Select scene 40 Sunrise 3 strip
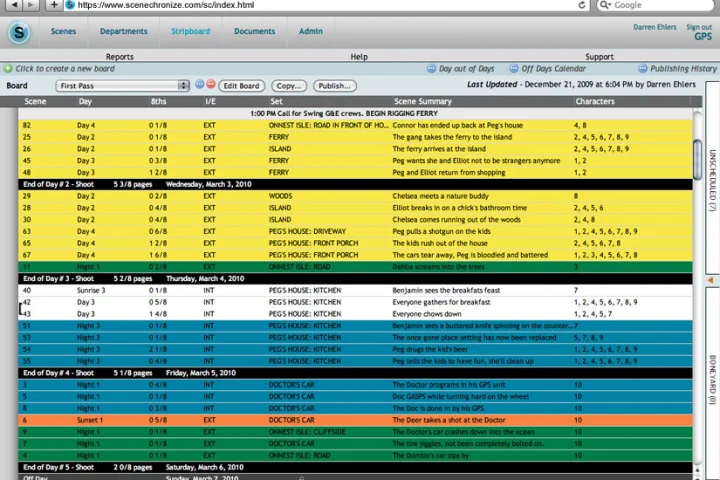Viewport: 720px width, 480px height. coord(355,290)
